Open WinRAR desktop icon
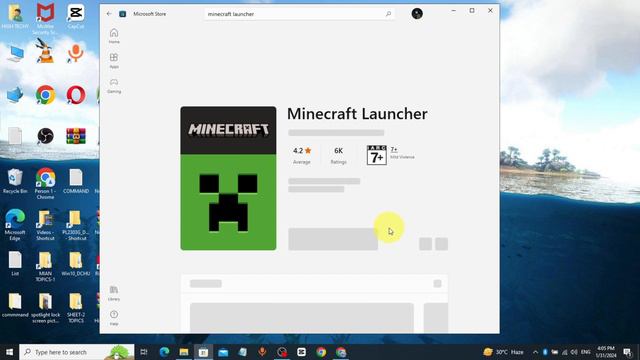The image size is (640, 360). [76, 136]
